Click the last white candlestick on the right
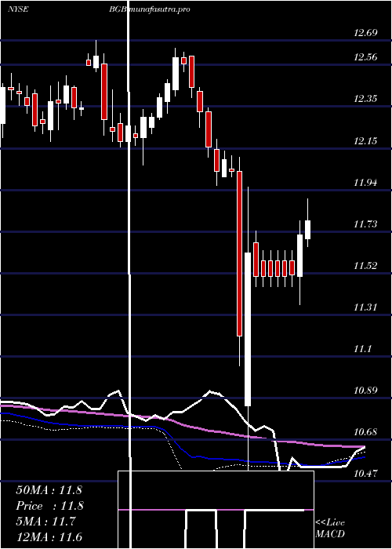Image resolution: width=392 pixels, height=549 pixels. pos(308,230)
